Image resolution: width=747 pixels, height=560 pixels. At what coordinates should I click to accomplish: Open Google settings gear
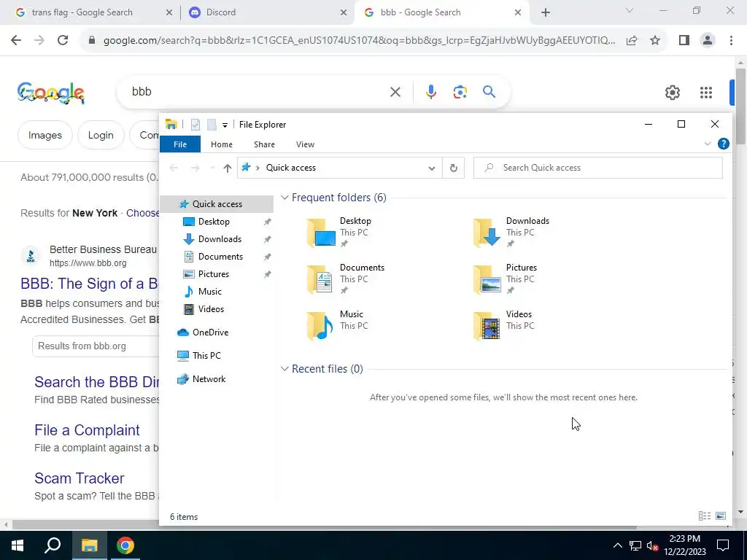672,93
